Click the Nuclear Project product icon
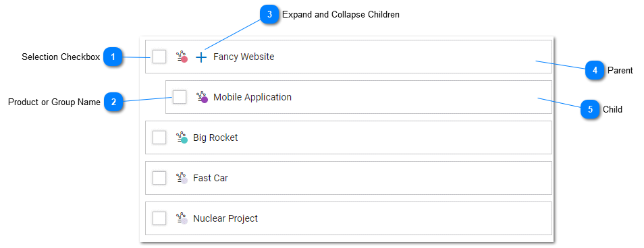 182,218
